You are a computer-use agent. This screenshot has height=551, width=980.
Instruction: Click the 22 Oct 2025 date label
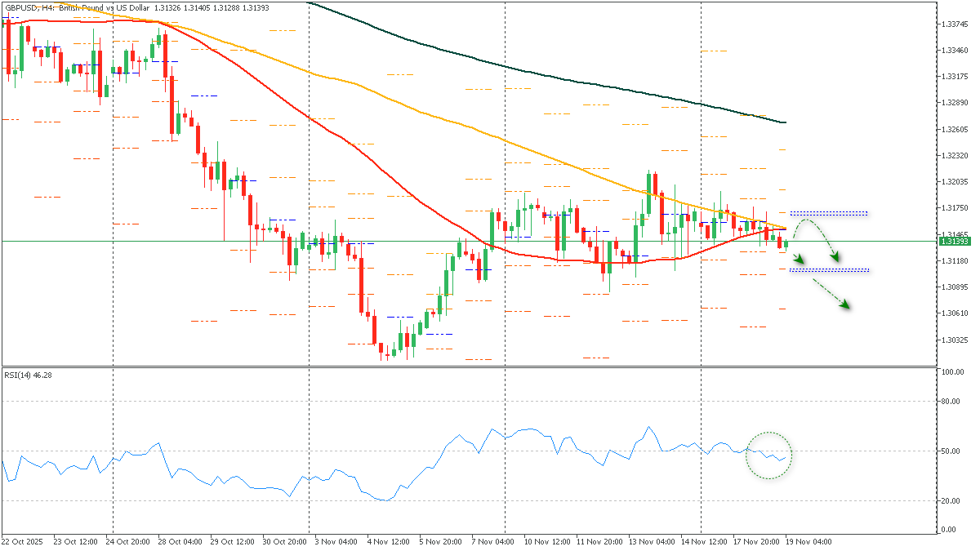(x=22, y=540)
